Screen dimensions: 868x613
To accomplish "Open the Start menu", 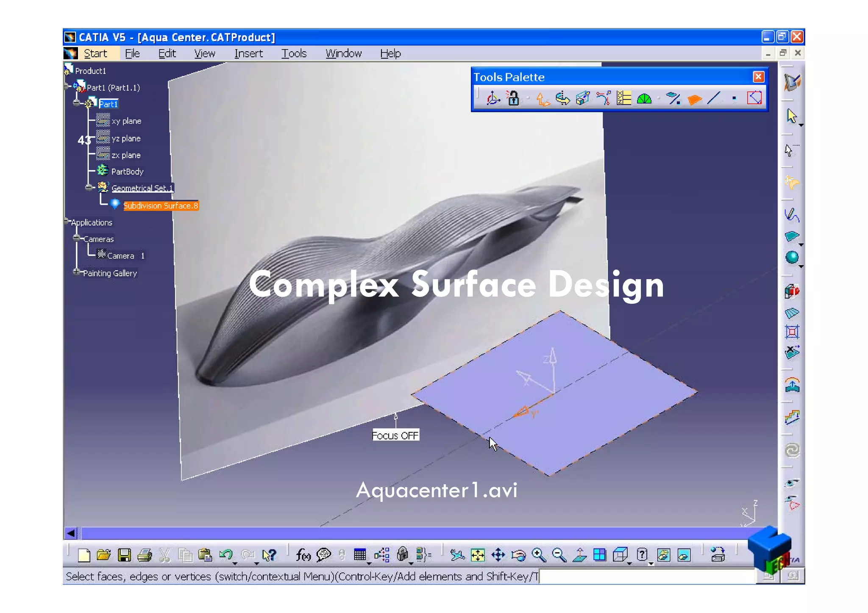I will 95,53.
